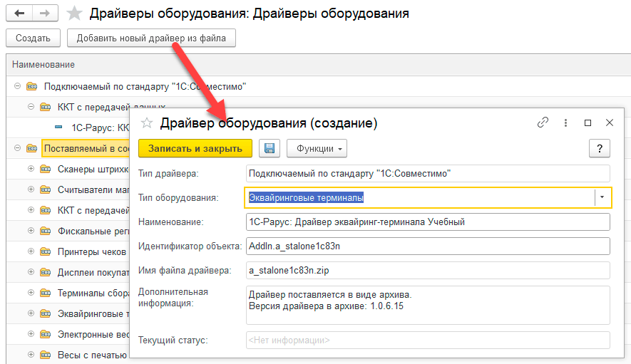Click folder icon of 'Электронные вес...' row

point(46,334)
